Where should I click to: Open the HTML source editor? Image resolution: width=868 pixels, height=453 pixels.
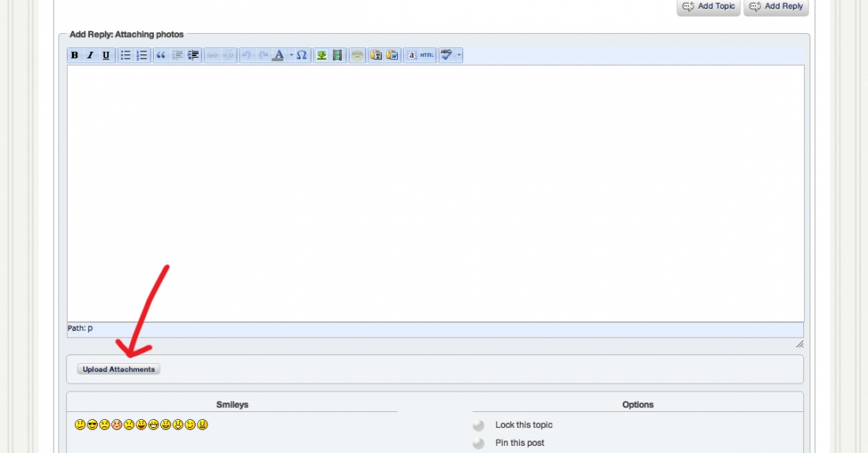pyautogui.click(x=427, y=55)
